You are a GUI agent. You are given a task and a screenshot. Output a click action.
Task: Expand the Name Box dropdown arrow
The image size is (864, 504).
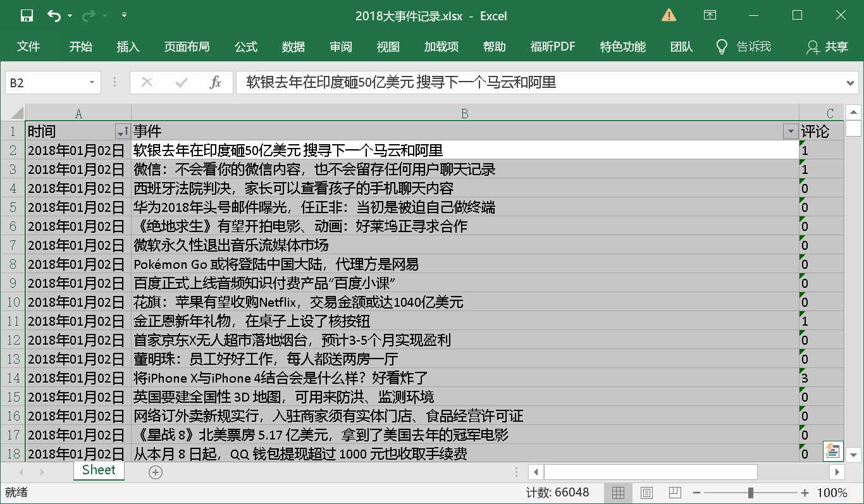pos(92,82)
